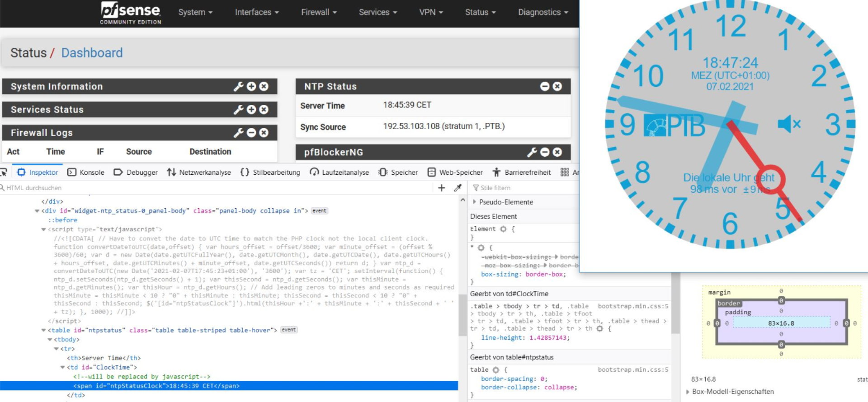This screenshot has height=402, width=868.
Task: Pick a color with the eyedropper tool
Action: pyautogui.click(x=458, y=188)
